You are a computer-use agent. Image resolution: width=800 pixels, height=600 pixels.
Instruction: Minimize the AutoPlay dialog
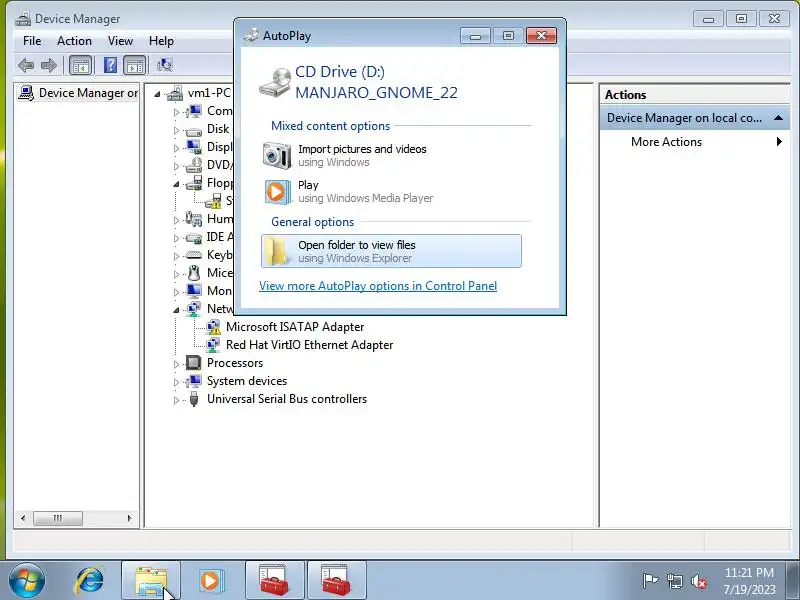point(475,35)
